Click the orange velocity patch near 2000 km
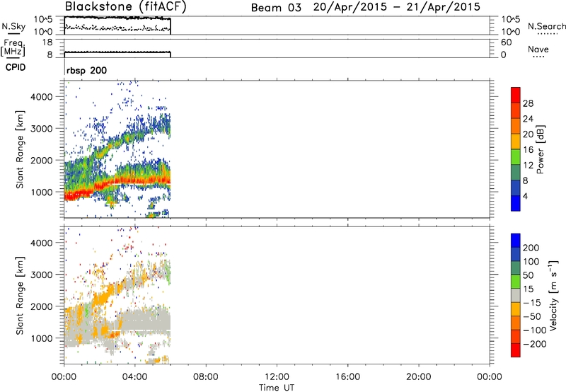Viewport: 566px width, 392px height. pos(102,299)
